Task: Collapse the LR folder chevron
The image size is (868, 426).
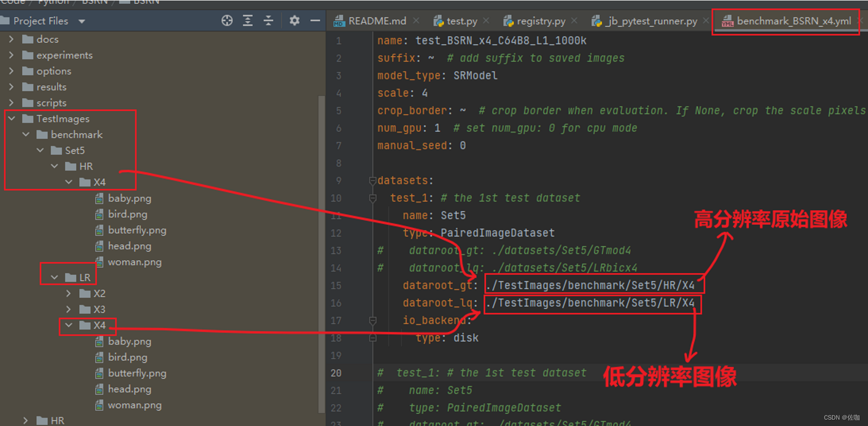Action: pyautogui.click(x=54, y=277)
